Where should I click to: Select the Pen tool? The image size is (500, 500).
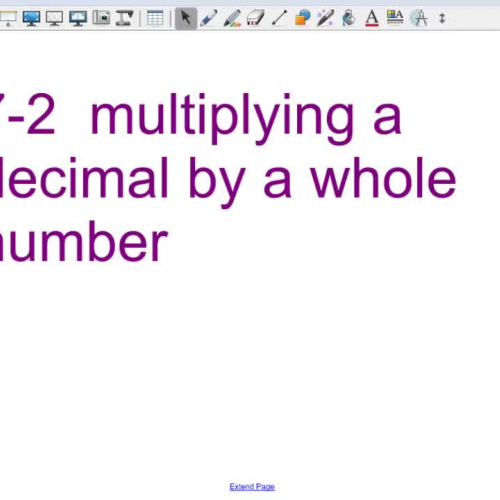(x=209, y=18)
